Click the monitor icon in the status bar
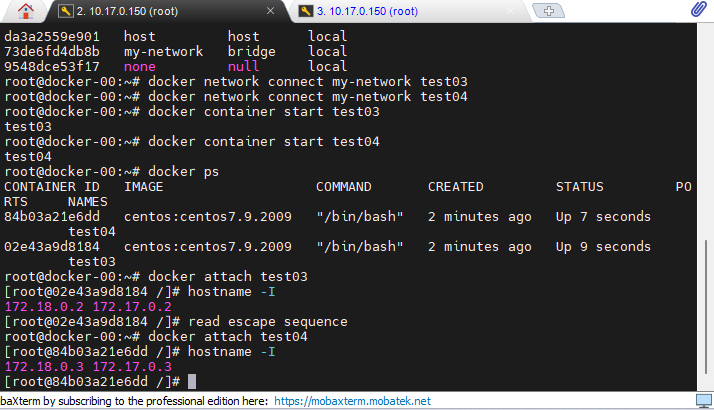Viewport: 714px width, 410px height. point(704,401)
